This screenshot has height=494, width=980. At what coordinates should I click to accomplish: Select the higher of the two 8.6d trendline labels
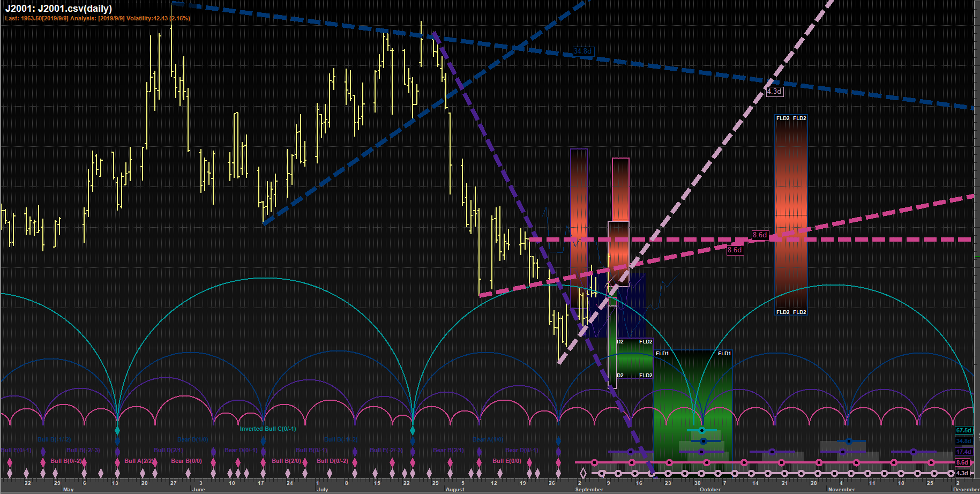coord(760,235)
